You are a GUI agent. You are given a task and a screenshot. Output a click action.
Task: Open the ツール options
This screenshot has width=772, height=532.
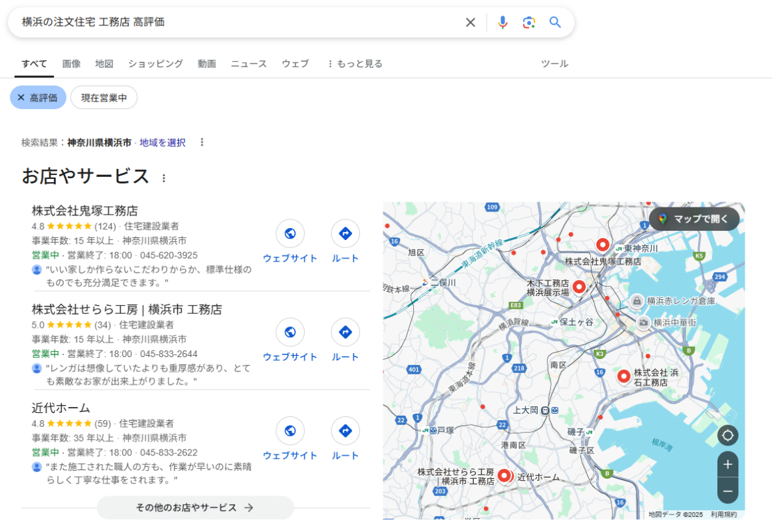pyautogui.click(x=554, y=64)
